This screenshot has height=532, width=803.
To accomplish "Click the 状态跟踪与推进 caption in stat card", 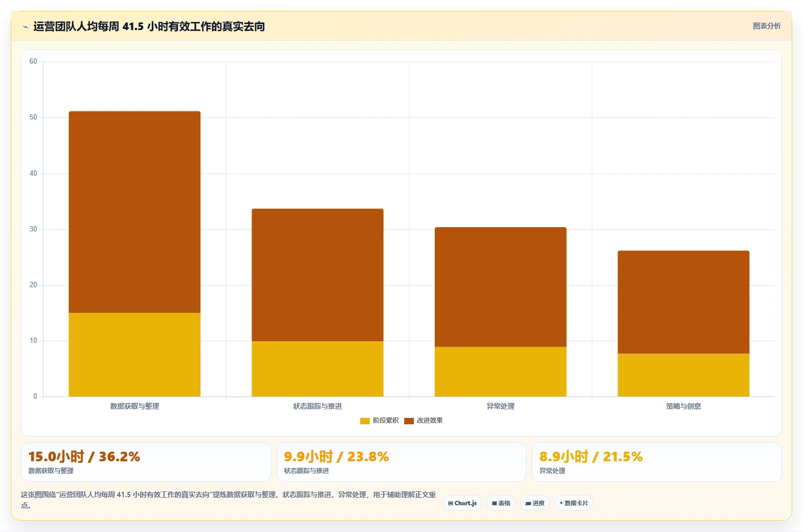I will (307, 471).
